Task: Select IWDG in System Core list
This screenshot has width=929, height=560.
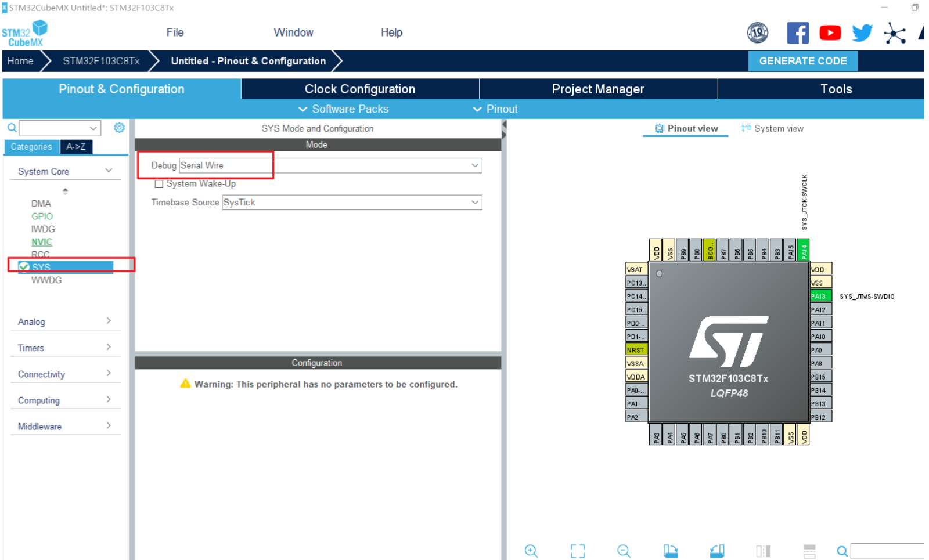Action: click(43, 229)
